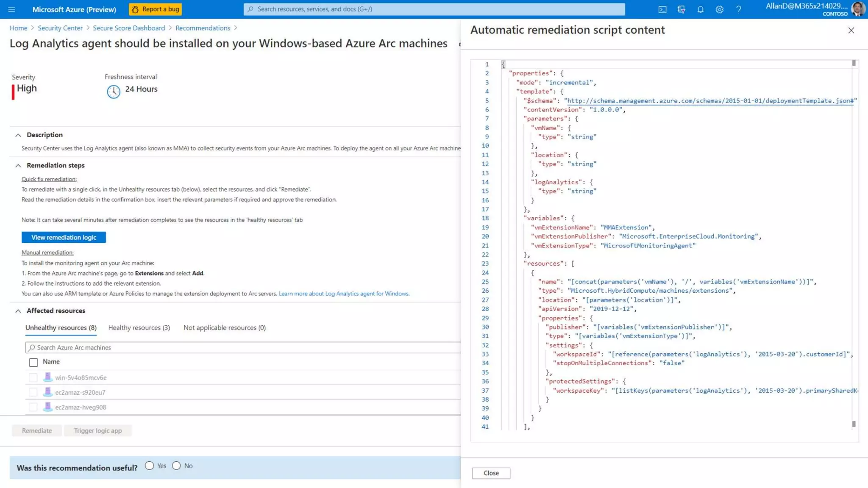Open the help question mark icon
Viewport: 868px width, 488px height.
(738, 9)
